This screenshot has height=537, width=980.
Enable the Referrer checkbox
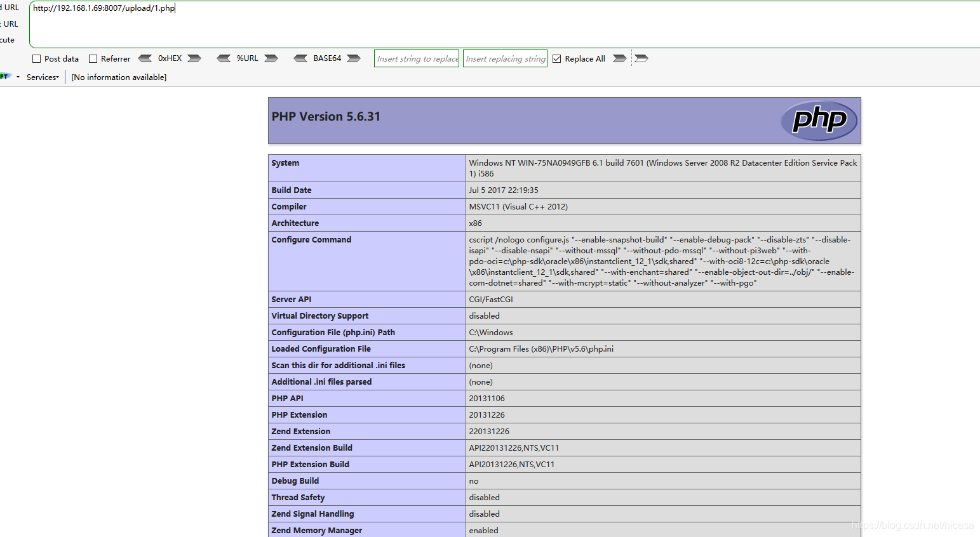tap(93, 59)
